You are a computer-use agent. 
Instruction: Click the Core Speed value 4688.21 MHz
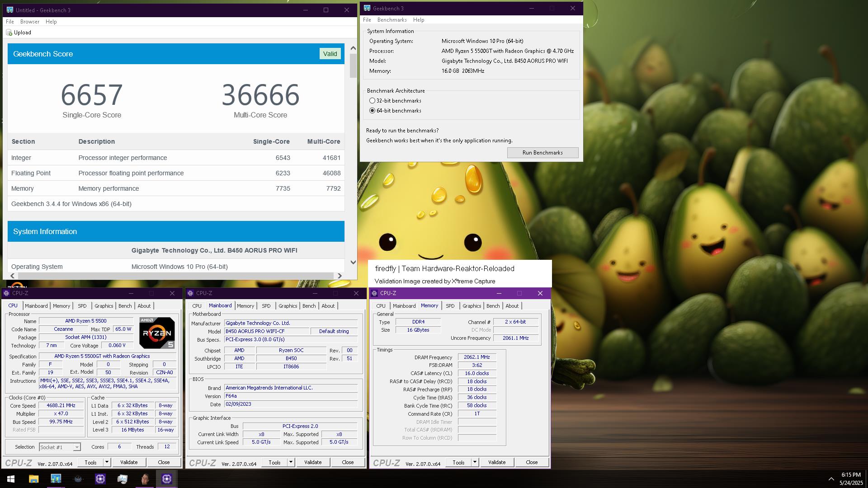pos(61,406)
